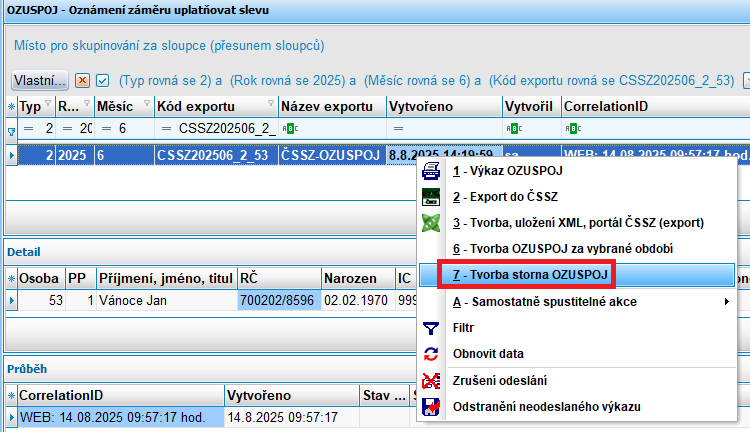The width and height of the screenshot is (750, 432).
Task: Click the green XML export icon
Action: click(x=431, y=222)
